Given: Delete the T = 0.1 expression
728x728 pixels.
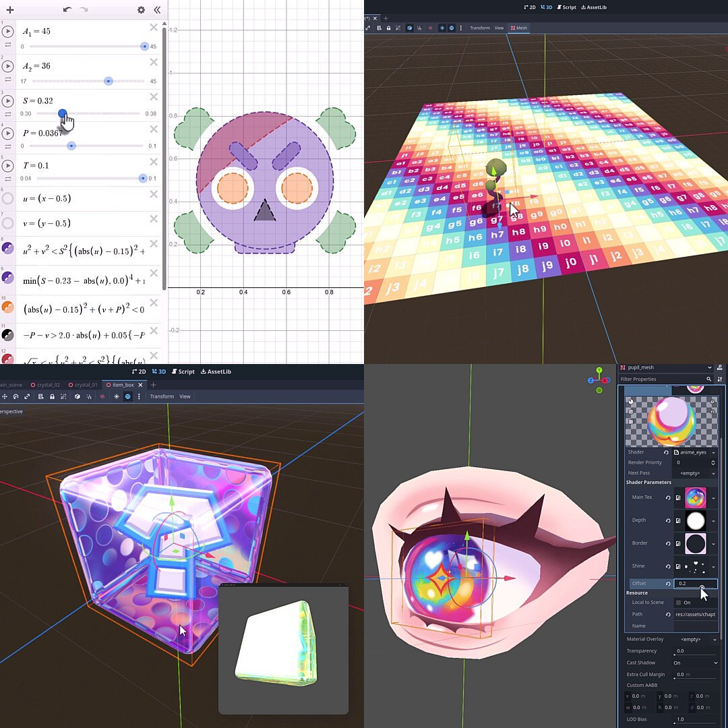Looking at the screenshot, I should pos(154,162).
